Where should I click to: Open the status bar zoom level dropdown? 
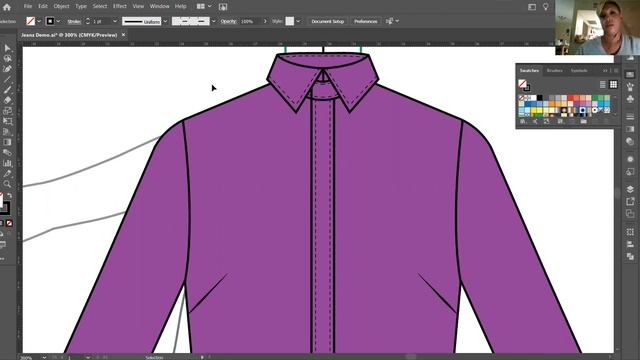point(44,358)
